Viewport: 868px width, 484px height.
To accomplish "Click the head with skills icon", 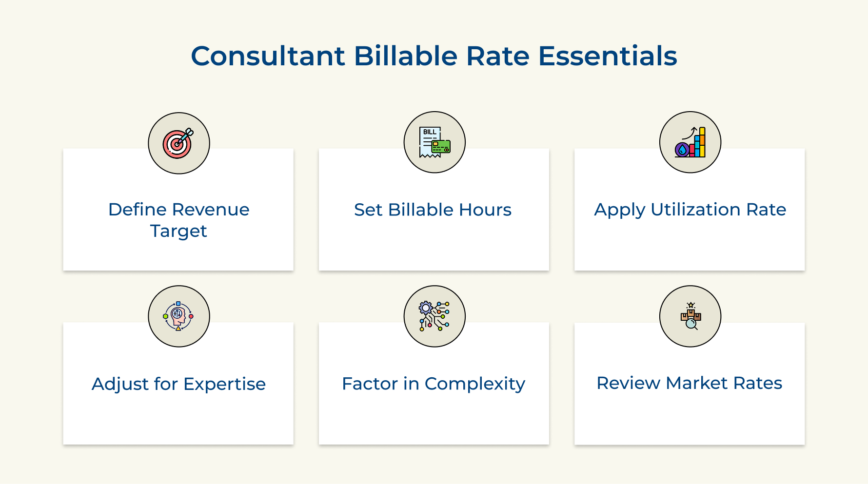I will pos(178,316).
